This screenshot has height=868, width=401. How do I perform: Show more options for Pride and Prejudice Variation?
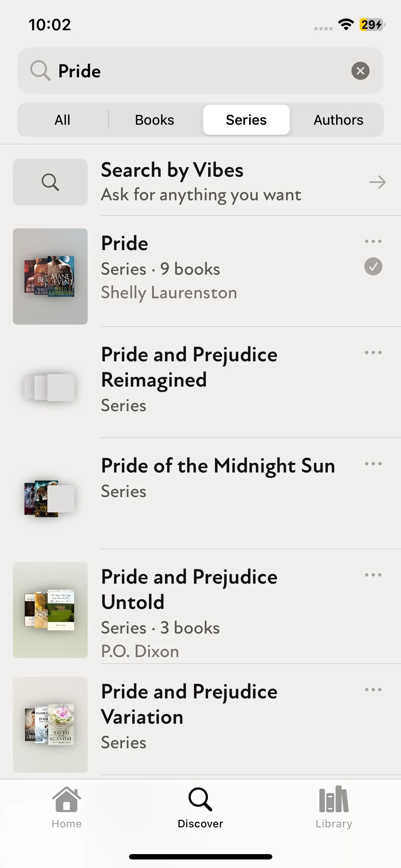tap(373, 689)
